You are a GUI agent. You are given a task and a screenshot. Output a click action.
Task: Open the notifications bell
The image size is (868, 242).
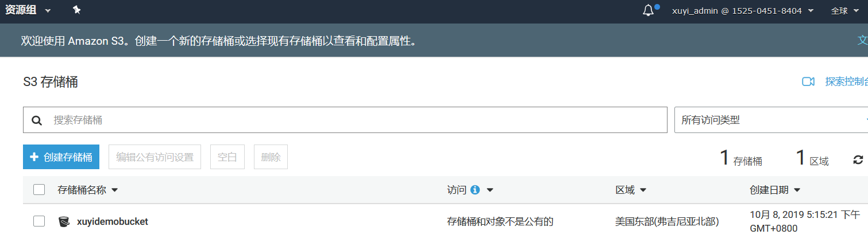pyautogui.click(x=648, y=11)
